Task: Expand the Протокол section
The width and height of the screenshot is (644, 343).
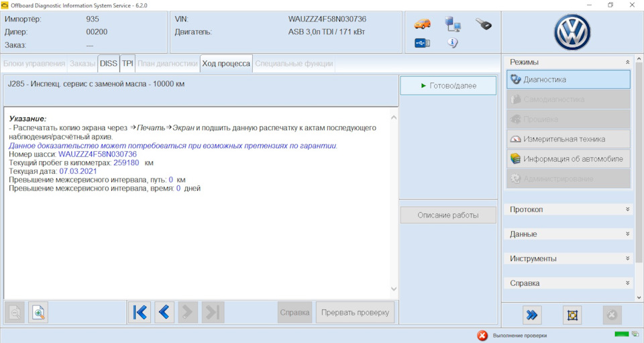Action: (628, 209)
